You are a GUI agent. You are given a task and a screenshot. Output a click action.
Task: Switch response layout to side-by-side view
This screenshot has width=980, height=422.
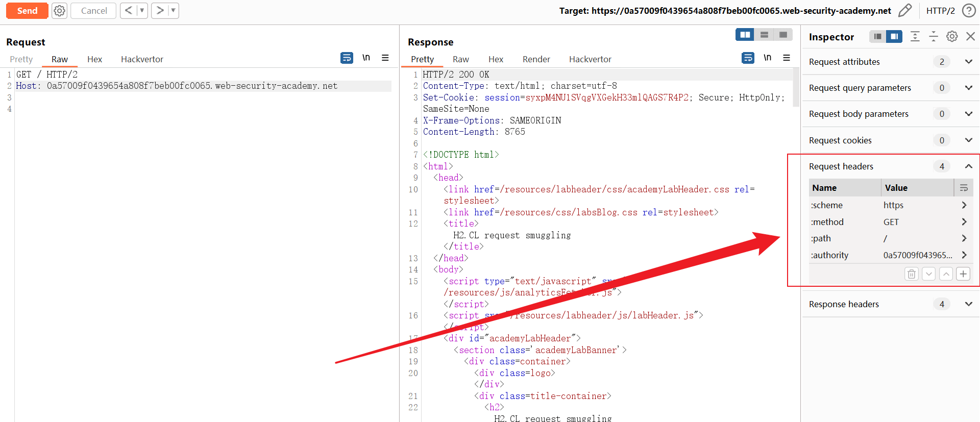pos(745,35)
